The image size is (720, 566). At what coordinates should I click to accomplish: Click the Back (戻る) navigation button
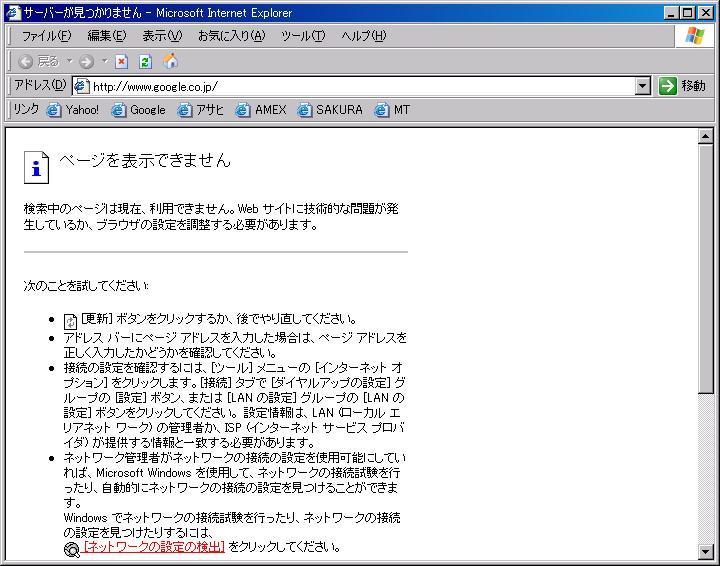[38, 61]
